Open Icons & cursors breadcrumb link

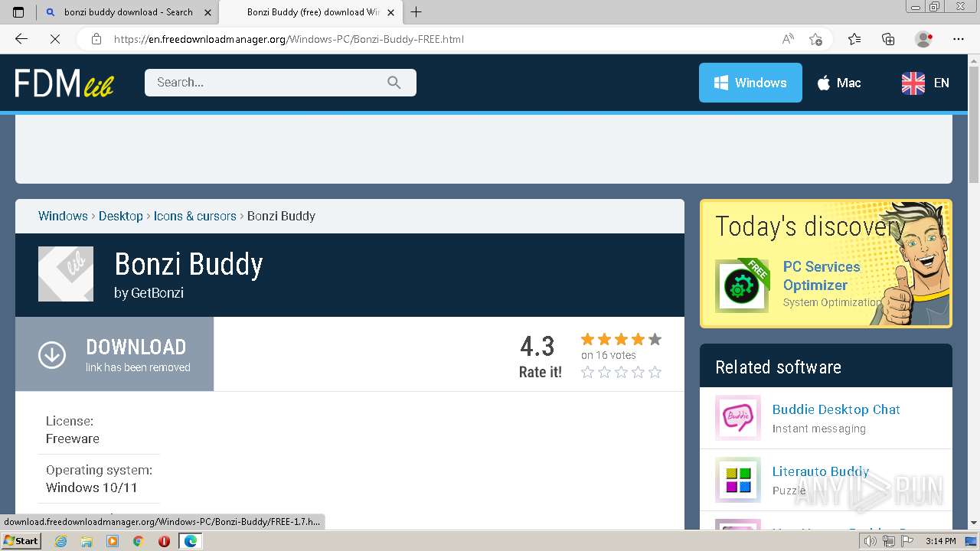click(195, 216)
